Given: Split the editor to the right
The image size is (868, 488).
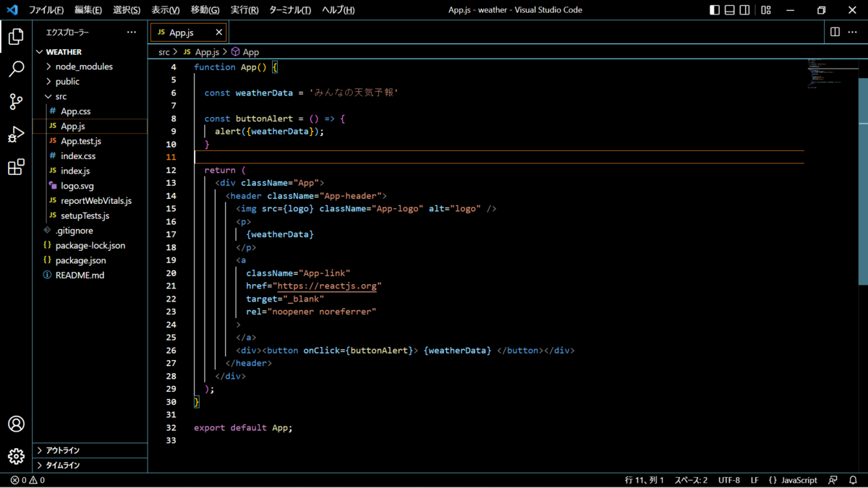Looking at the screenshot, I should pyautogui.click(x=835, y=32).
